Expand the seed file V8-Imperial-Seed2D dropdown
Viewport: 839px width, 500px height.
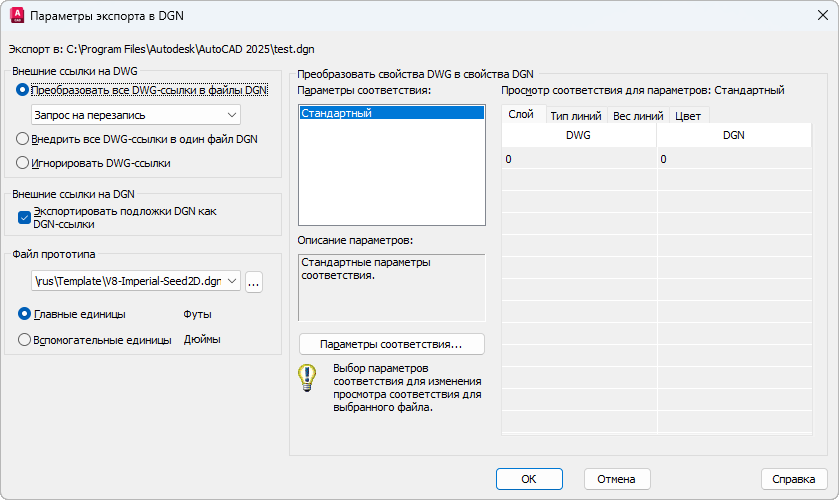[233, 282]
